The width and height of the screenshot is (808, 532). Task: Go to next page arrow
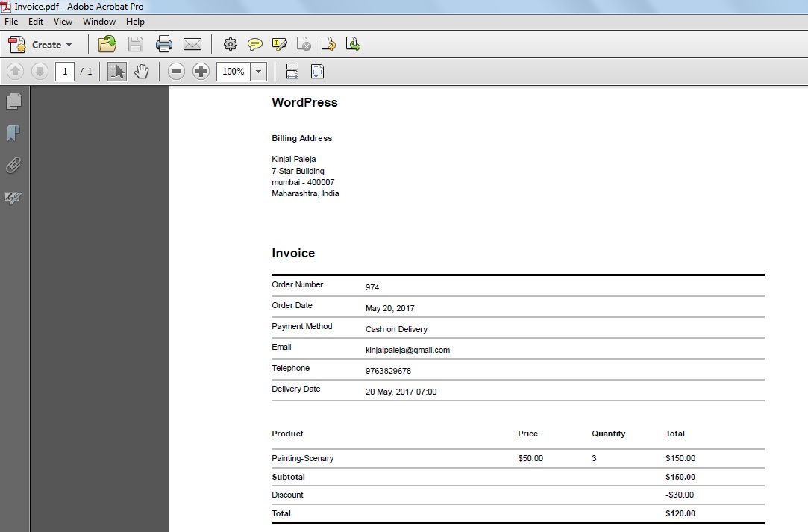click(40, 71)
